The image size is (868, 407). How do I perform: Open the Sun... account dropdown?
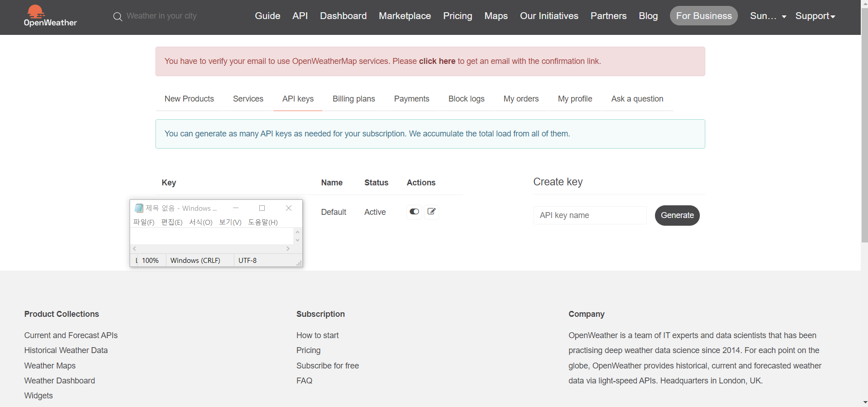pos(768,16)
